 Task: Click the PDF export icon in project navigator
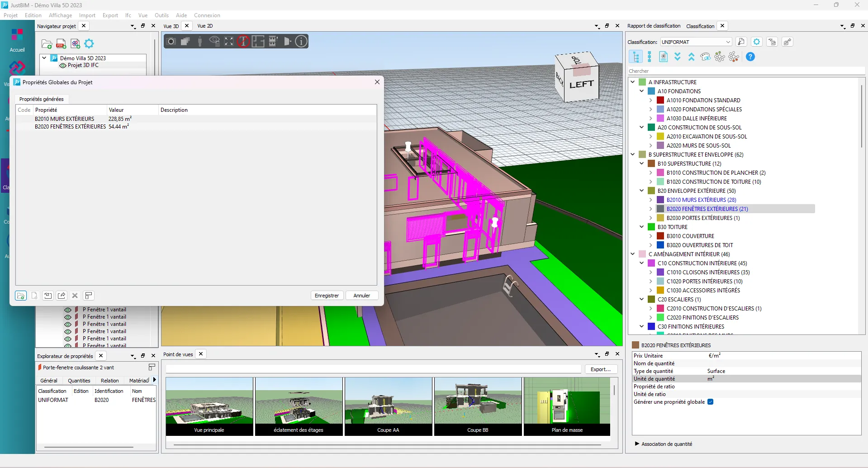pyautogui.click(x=61, y=44)
